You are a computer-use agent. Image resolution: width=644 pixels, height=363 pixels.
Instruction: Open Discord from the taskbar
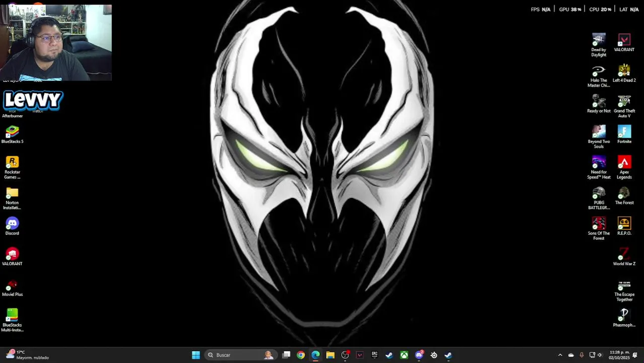point(419,355)
